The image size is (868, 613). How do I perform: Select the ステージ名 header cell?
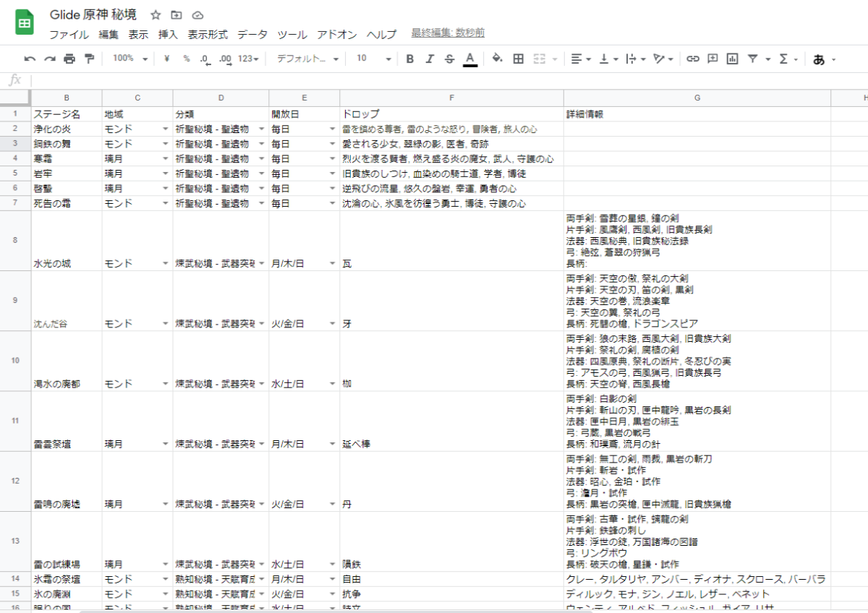67,113
